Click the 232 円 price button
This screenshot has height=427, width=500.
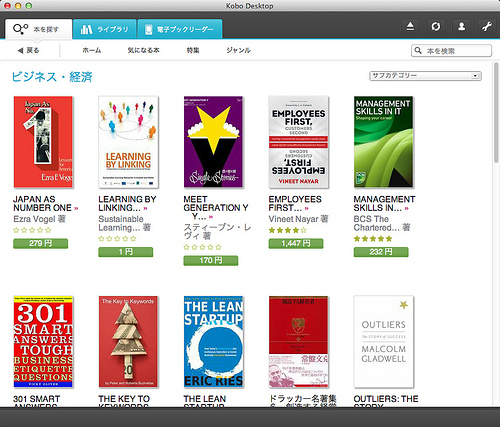click(x=381, y=252)
